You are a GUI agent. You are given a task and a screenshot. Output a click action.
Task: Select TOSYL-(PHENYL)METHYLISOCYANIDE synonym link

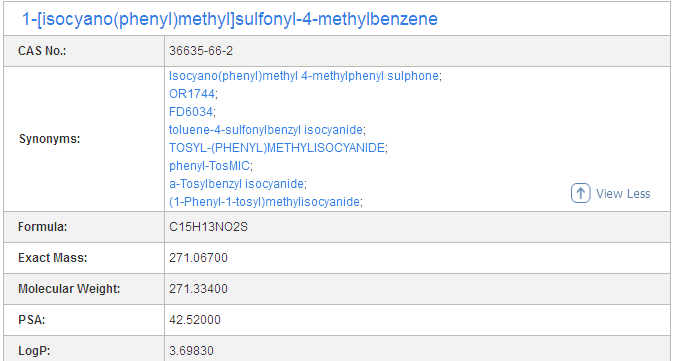tap(277, 148)
